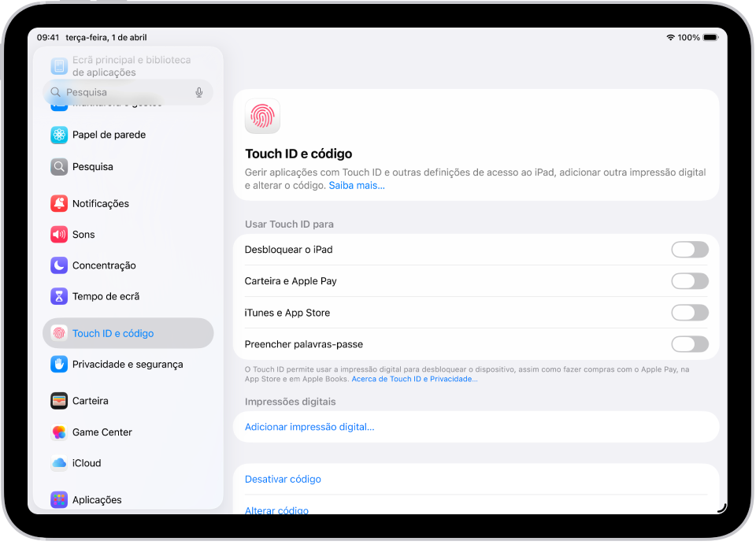756x545 pixels.
Task: Enable Desbloquear o iPad toggle
Action: click(690, 250)
